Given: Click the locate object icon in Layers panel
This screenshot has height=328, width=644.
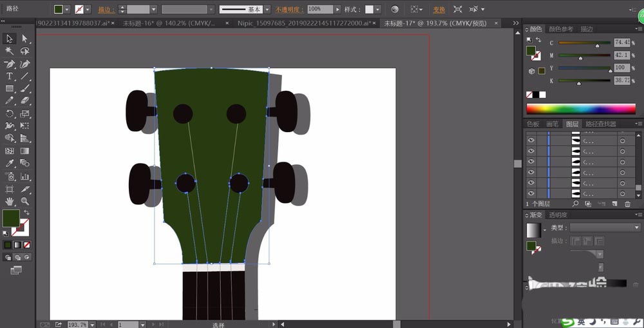Looking at the screenshot, I should coord(575,204).
